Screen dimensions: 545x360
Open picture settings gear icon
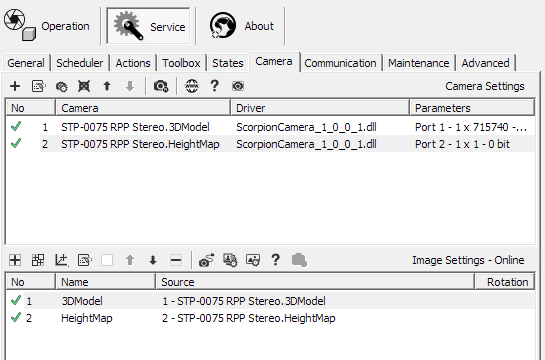253,260
